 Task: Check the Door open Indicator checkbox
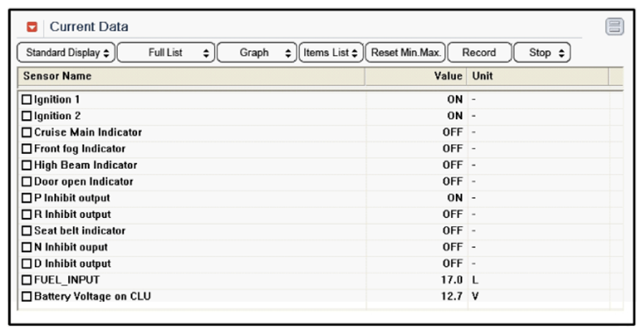pos(27,182)
